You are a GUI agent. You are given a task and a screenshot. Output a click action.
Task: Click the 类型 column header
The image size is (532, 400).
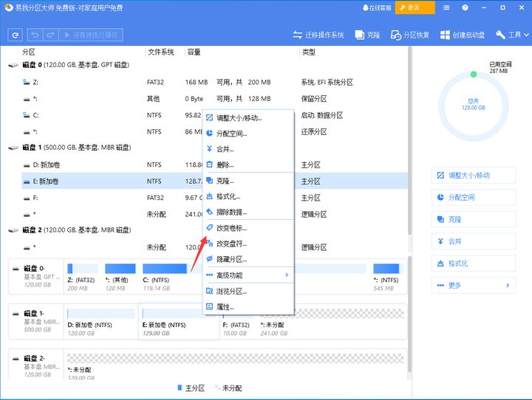[309, 52]
